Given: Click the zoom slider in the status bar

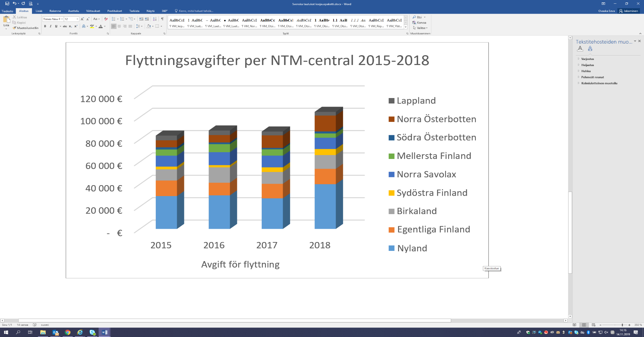Looking at the screenshot, I should click(622, 325).
